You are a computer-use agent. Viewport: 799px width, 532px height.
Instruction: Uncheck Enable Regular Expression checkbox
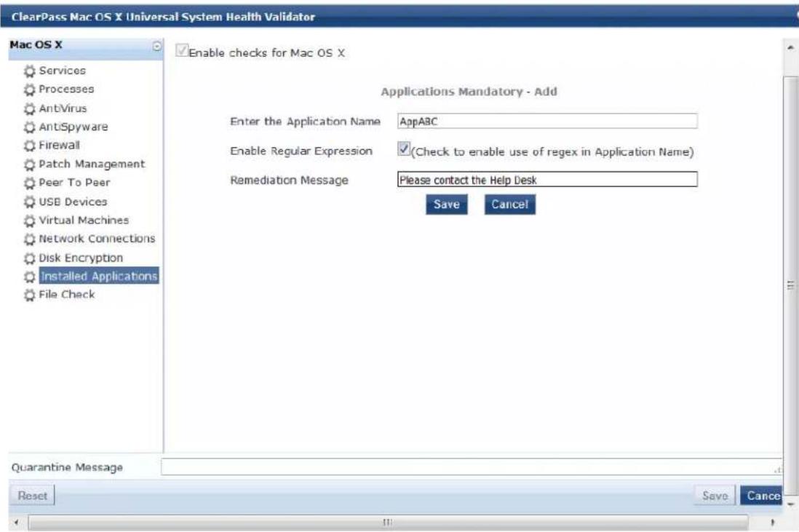[404, 148]
